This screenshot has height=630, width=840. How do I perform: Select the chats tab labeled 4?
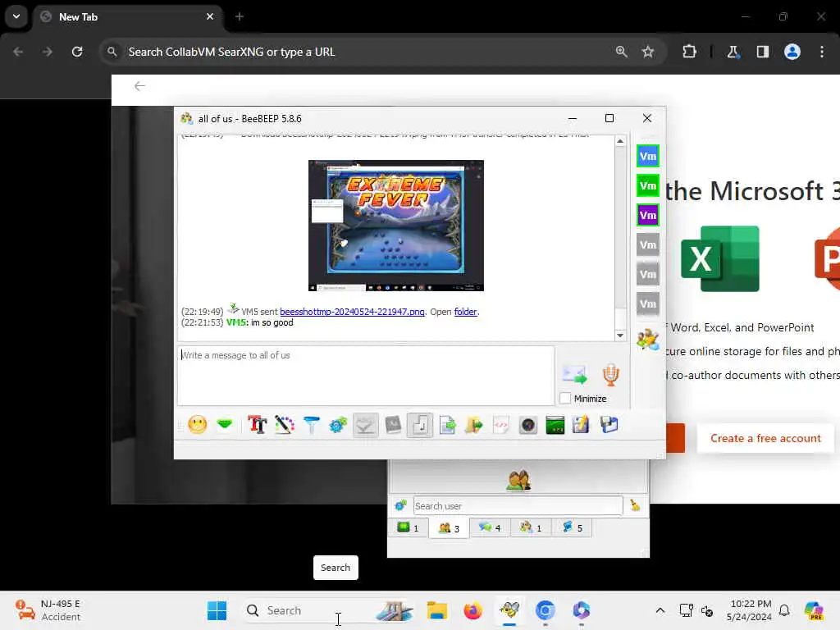tap(490, 527)
